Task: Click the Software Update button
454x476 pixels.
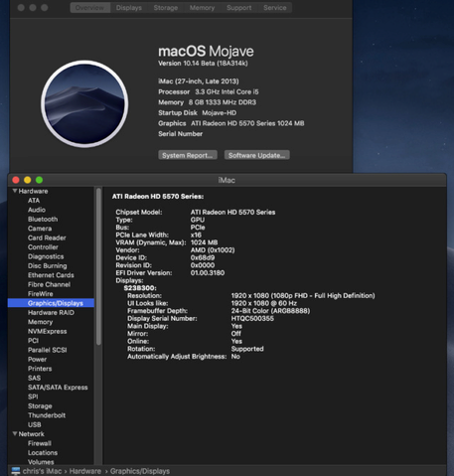Action: point(257,155)
